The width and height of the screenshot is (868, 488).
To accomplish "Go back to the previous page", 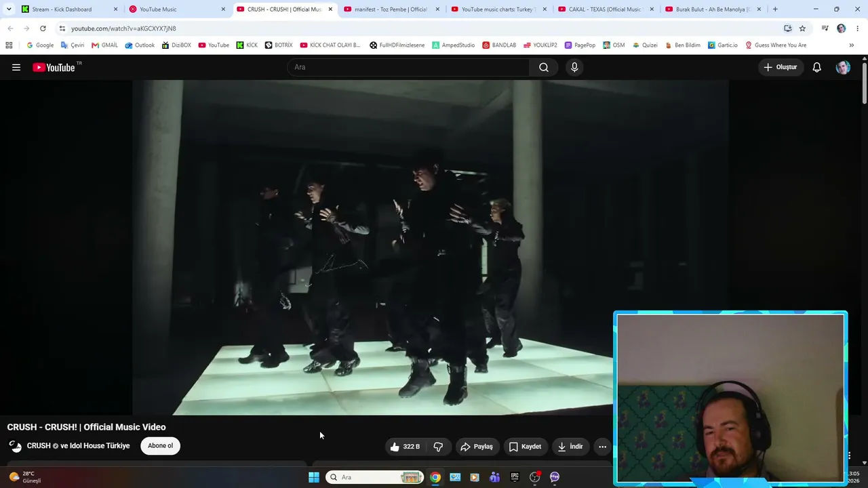I will [10, 28].
